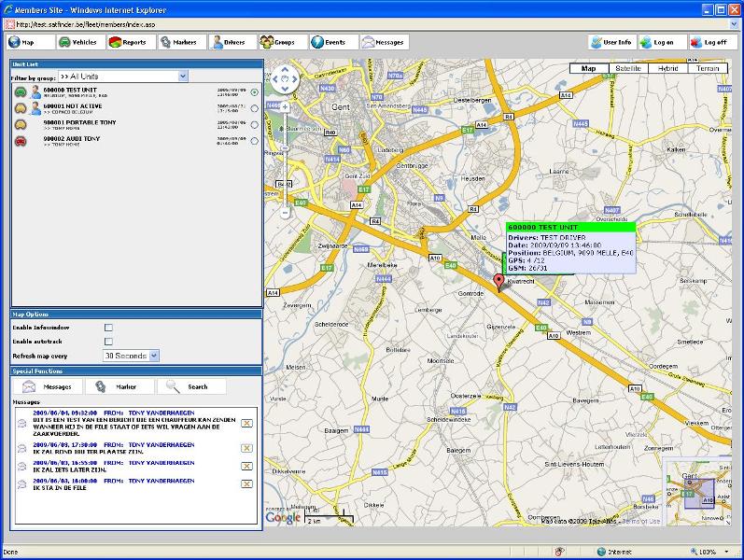This screenshot has width=744, height=560.
Task: Click the zoom in plus button on map
Action: [285, 107]
